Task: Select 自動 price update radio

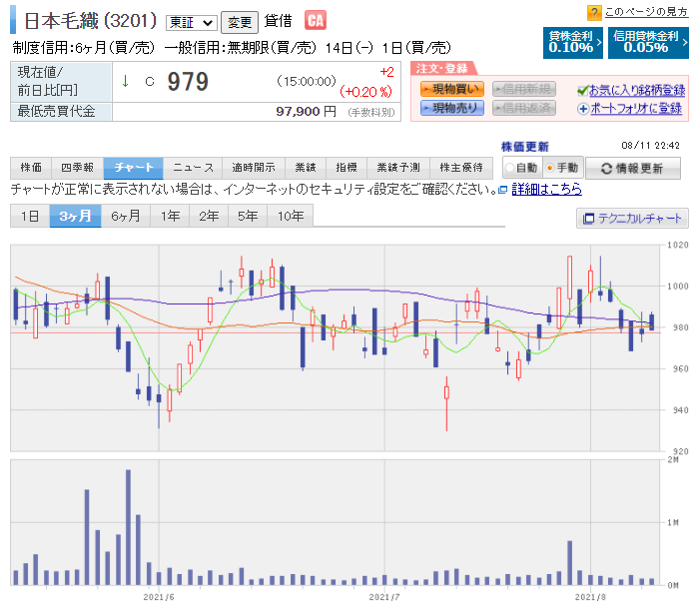Action: click(509, 169)
